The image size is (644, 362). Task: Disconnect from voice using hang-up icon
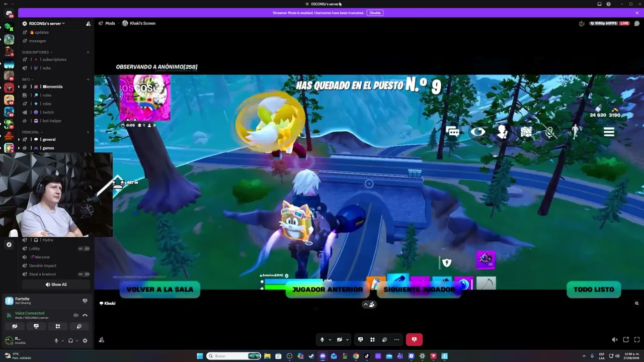click(85, 315)
